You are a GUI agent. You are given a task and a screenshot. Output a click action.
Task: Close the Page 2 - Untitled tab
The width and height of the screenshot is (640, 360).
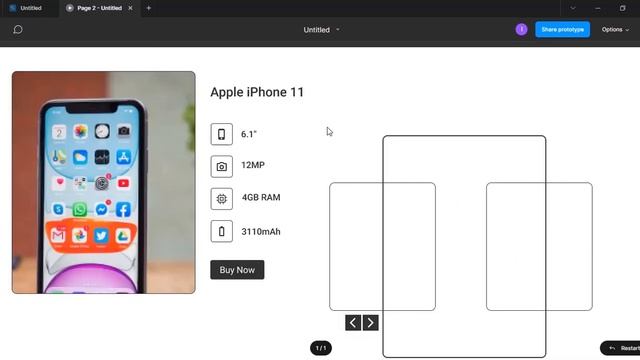coord(130,8)
